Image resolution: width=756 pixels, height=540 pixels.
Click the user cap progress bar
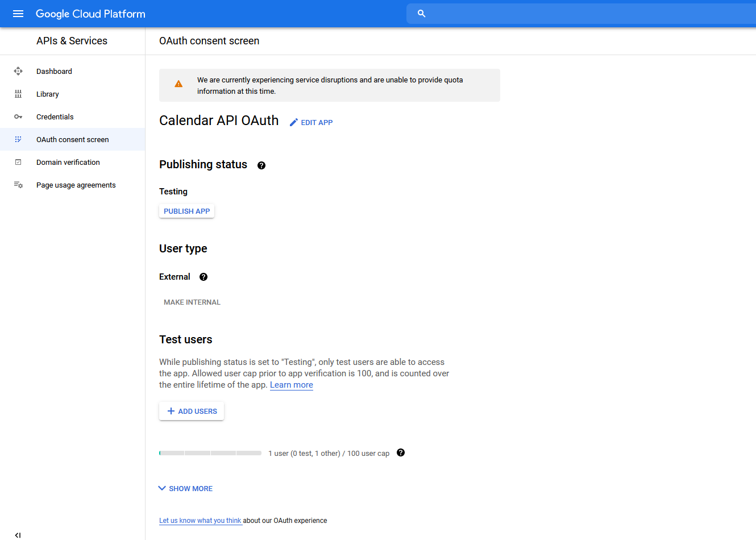click(x=210, y=453)
